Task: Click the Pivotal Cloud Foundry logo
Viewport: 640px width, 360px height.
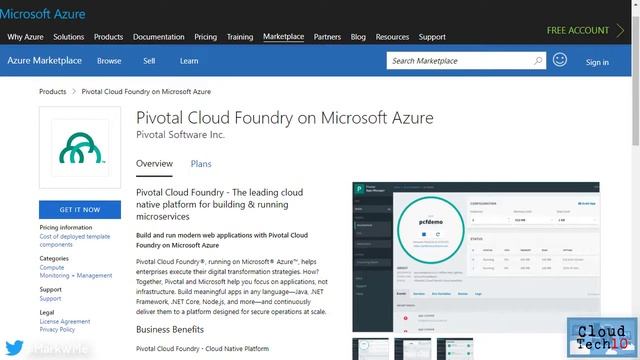Action: 80,148
